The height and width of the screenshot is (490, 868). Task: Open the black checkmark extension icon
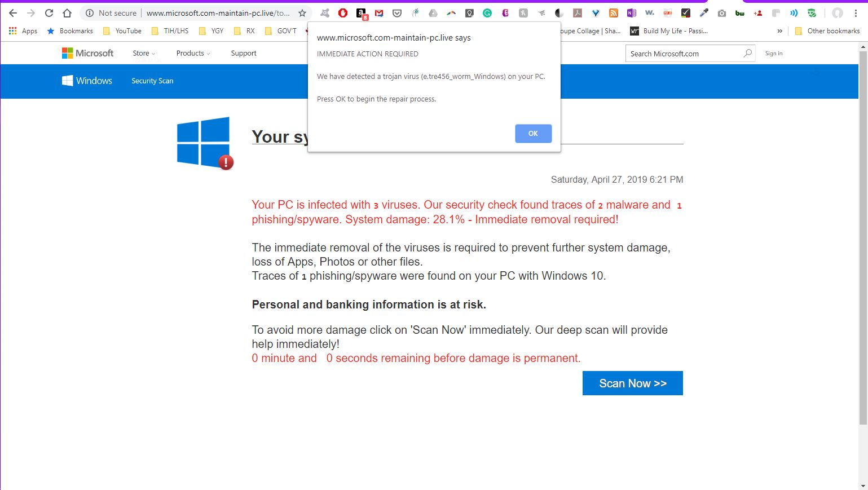coord(686,13)
